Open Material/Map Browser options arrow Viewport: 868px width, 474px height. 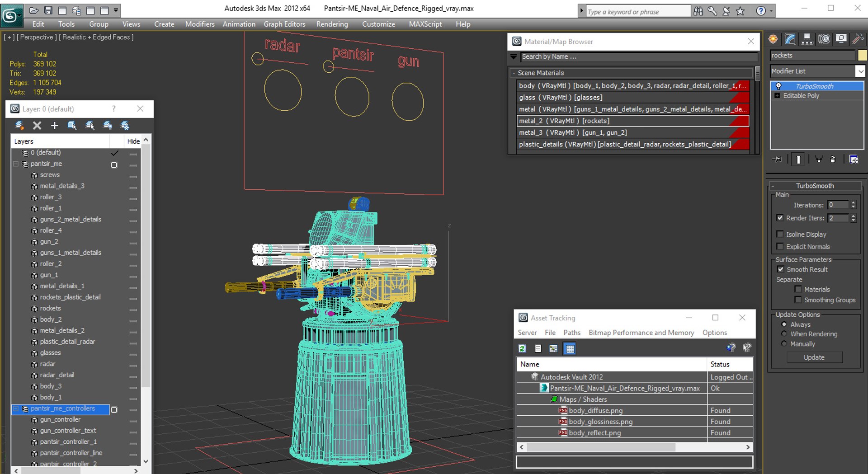point(514,56)
